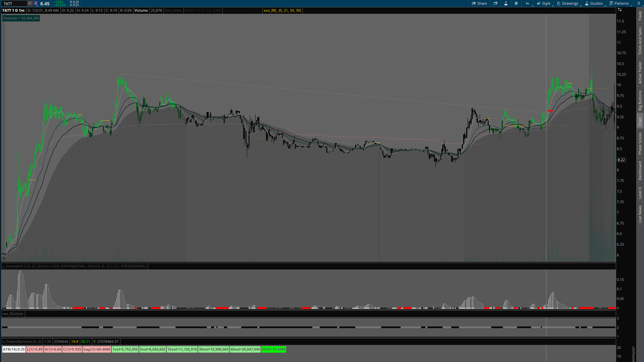644x362 pixels.
Task: Click the green HOD=10.4399 label
Action: [273, 349]
